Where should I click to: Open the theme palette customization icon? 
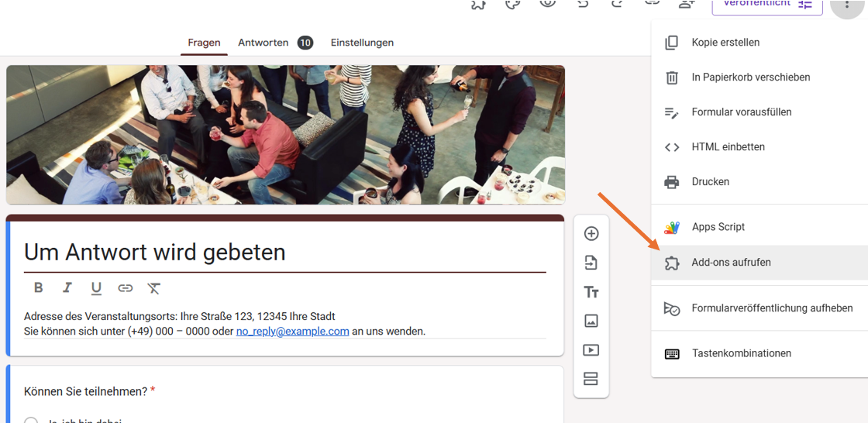(513, 4)
